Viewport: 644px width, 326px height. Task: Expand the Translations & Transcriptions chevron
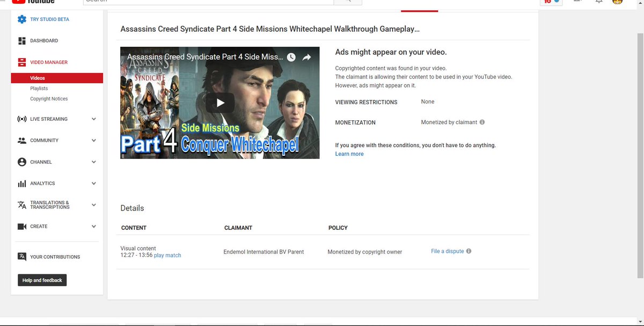[x=94, y=205]
